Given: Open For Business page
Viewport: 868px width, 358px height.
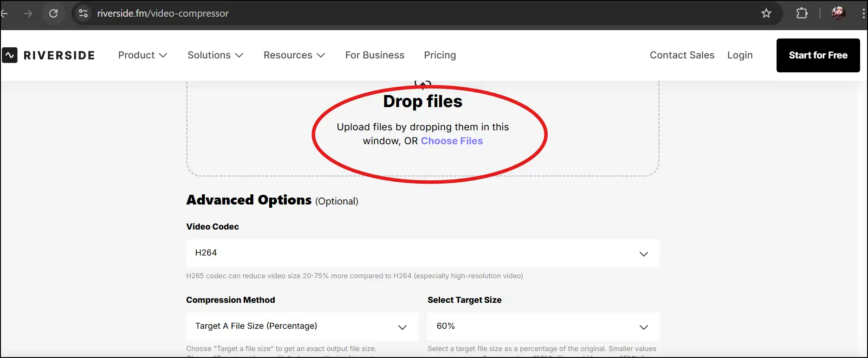Looking at the screenshot, I should [x=375, y=55].
